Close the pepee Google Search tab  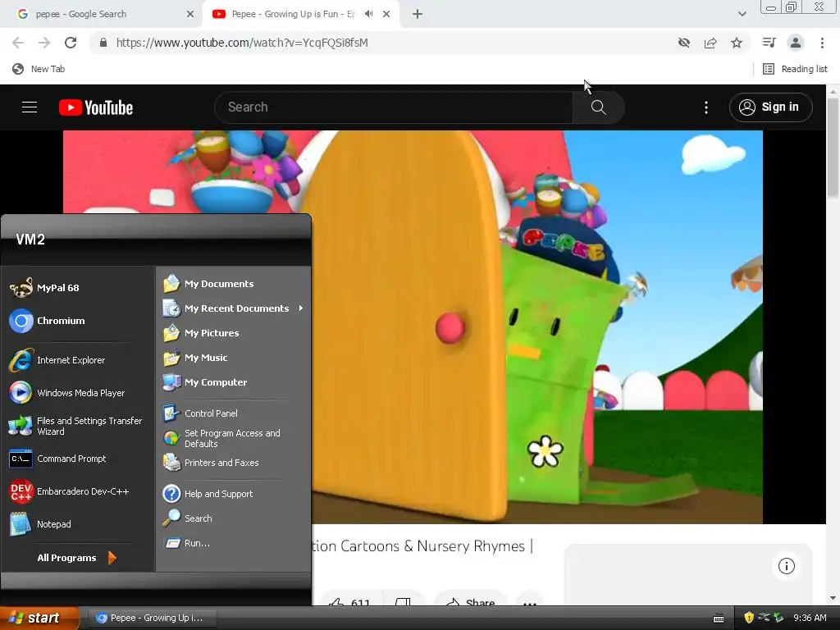coord(190,15)
